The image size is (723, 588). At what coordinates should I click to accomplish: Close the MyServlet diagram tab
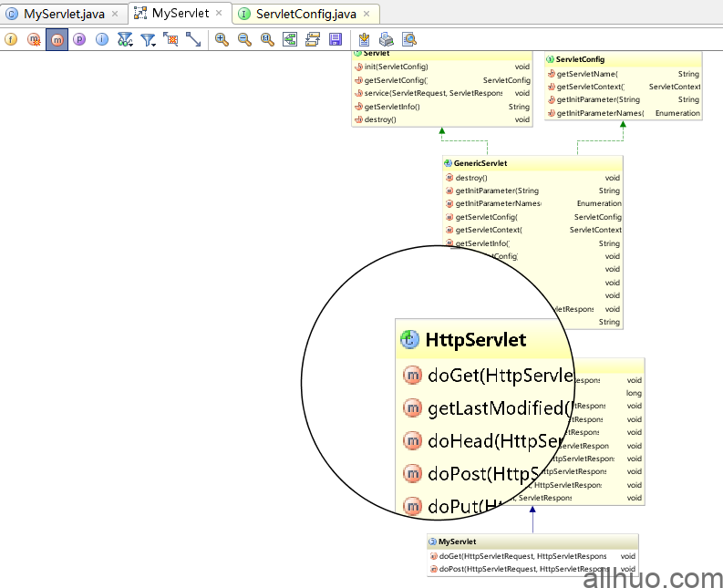coord(219,14)
